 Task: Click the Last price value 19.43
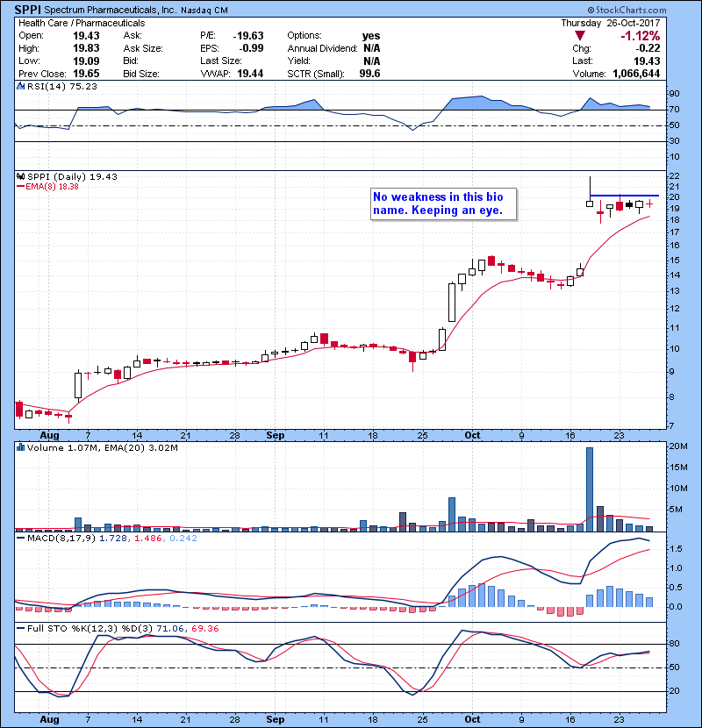tap(647, 61)
